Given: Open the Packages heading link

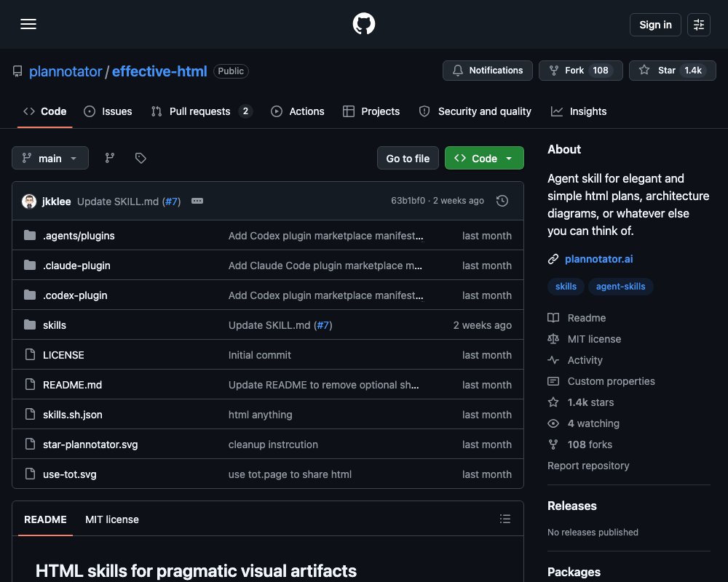Looking at the screenshot, I should 574,572.
